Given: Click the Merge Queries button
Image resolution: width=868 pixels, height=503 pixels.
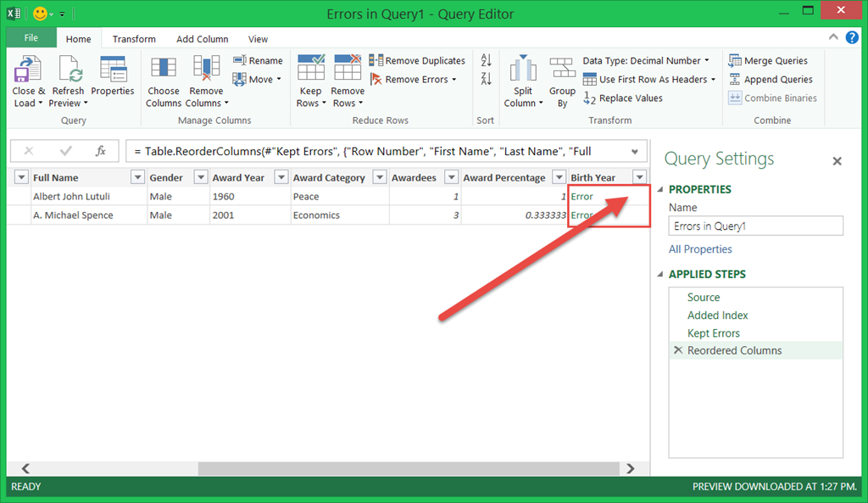Looking at the screenshot, I should (768, 61).
